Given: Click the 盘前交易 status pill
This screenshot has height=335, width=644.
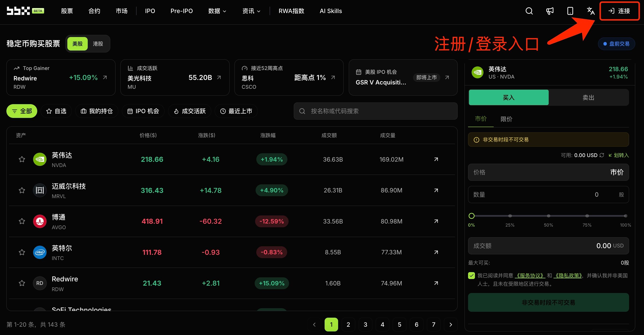Looking at the screenshot, I should tap(616, 44).
